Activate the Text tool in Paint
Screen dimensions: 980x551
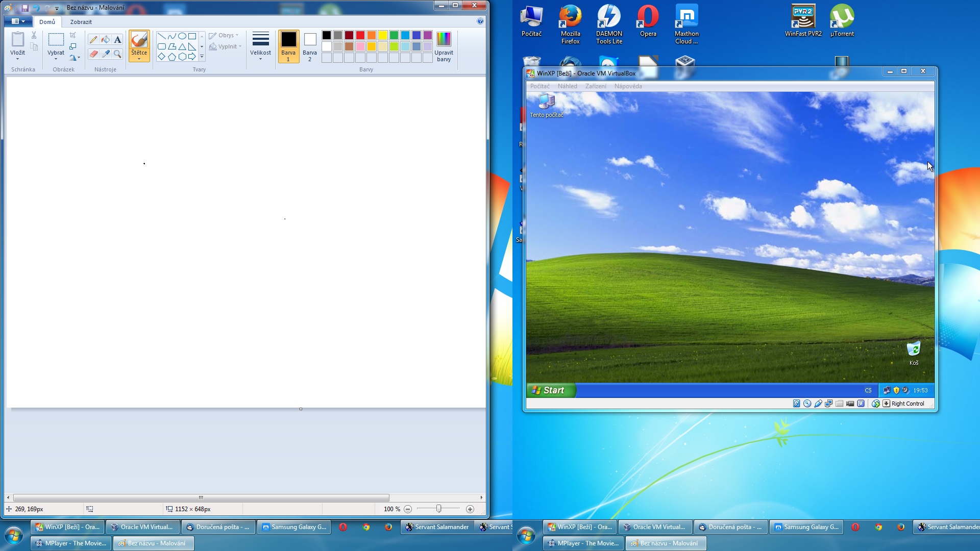[x=117, y=39]
